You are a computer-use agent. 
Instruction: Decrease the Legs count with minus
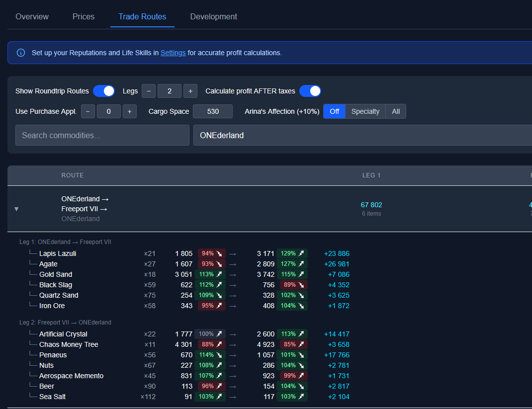point(149,91)
